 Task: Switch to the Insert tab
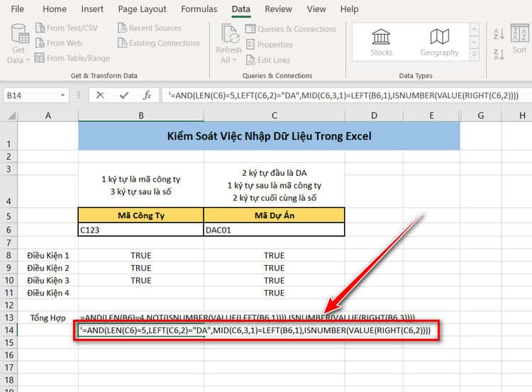tap(92, 9)
